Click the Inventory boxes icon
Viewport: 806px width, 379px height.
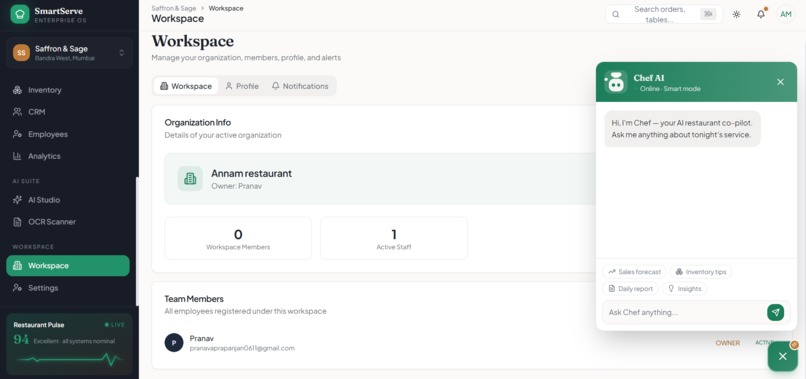17,90
